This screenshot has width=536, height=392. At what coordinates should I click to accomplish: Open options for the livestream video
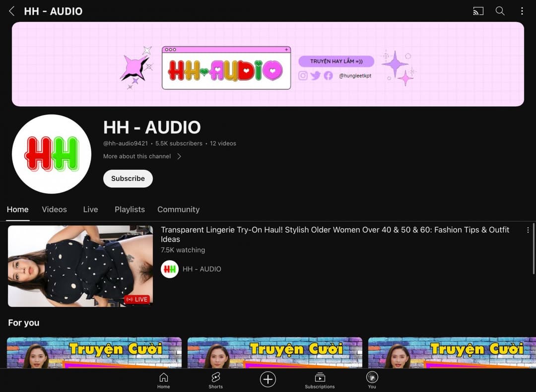point(528,230)
